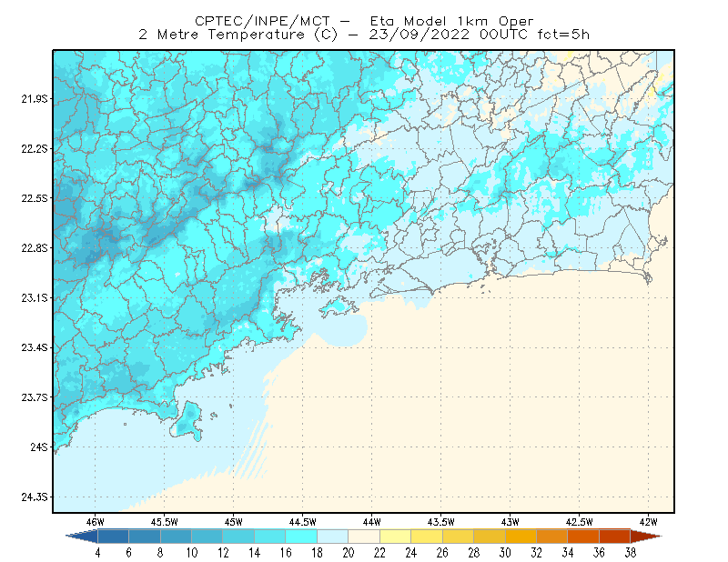The image size is (728, 562).
Task: Click the 26-28 °C legend color swatch
Action: (458, 537)
